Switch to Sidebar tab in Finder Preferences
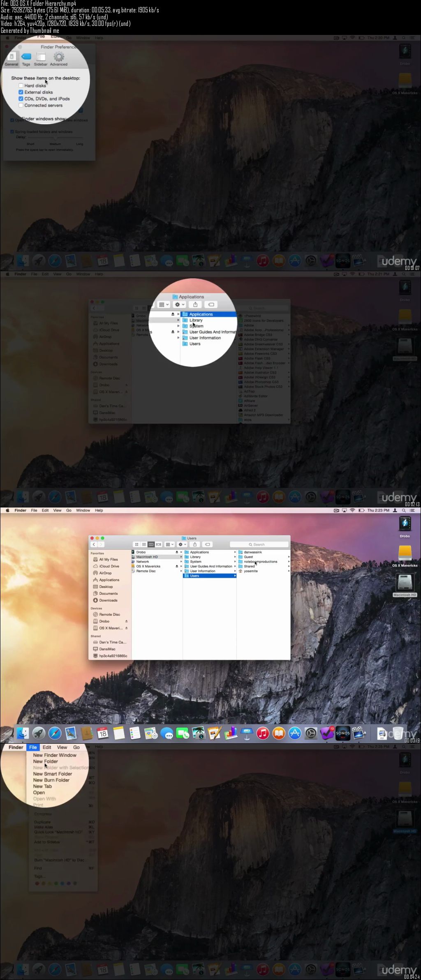Image resolution: width=421 pixels, height=980 pixels. click(41, 59)
